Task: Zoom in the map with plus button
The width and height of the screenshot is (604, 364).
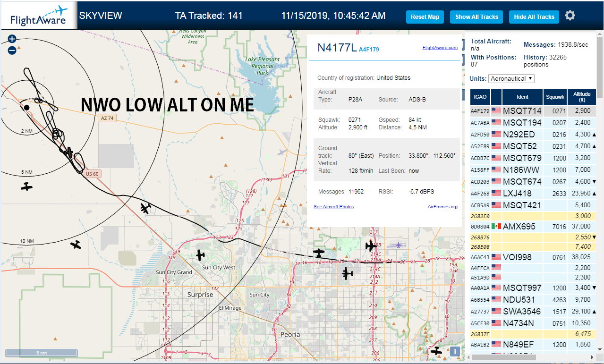Action: coord(12,39)
